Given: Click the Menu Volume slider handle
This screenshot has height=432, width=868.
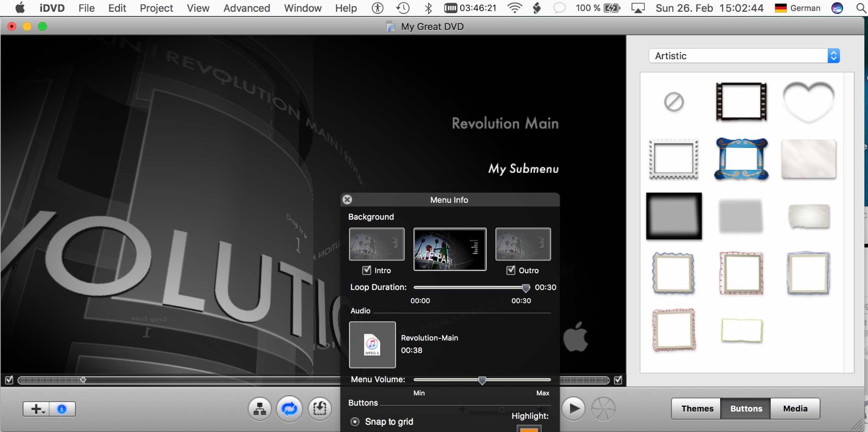Looking at the screenshot, I should point(482,380).
